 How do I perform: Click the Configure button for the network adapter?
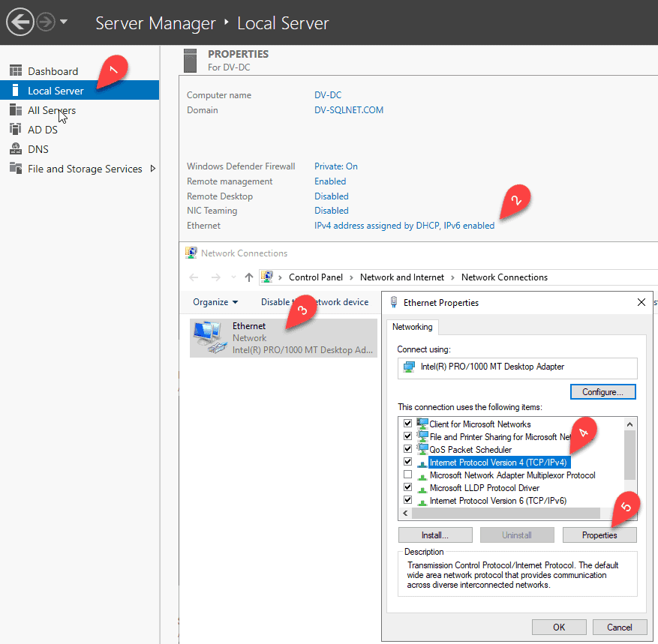tap(602, 391)
